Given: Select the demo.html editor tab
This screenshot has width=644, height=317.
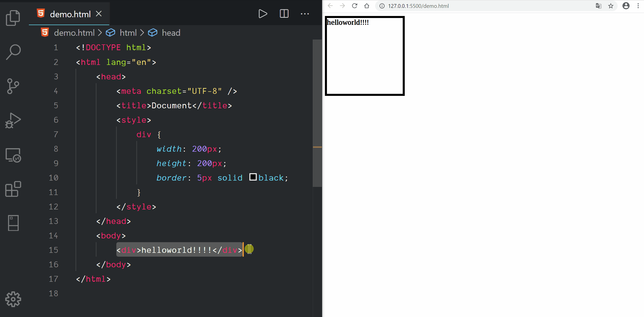Looking at the screenshot, I should (x=70, y=14).
